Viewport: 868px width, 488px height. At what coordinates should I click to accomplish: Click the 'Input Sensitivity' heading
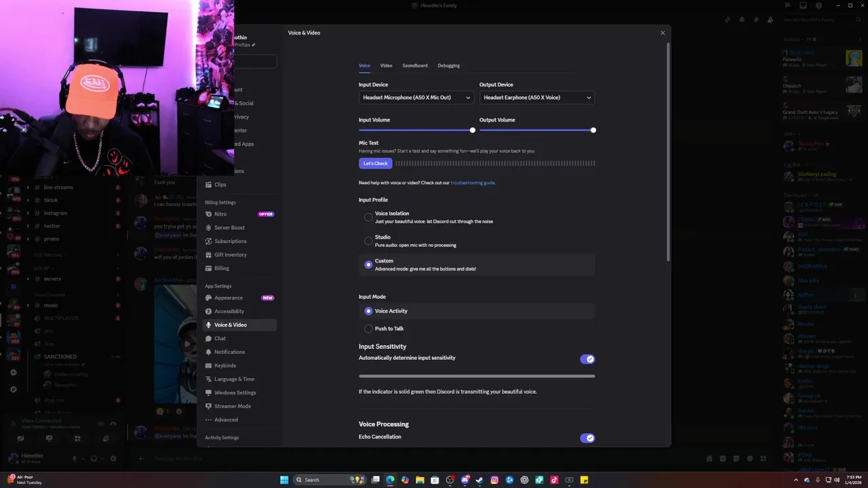click(382, 346)
